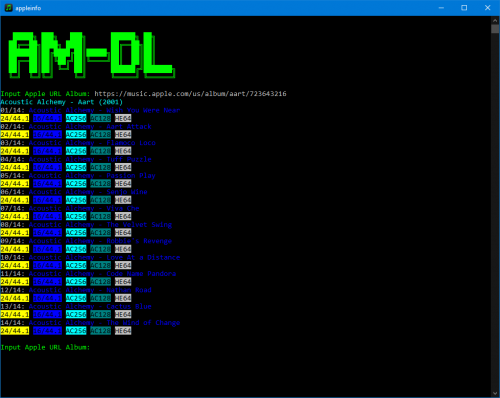Click the scrollbar down arrow
The height and width of the screenshot is (398, 500).
pyautogui.click(x=495, y=393)
